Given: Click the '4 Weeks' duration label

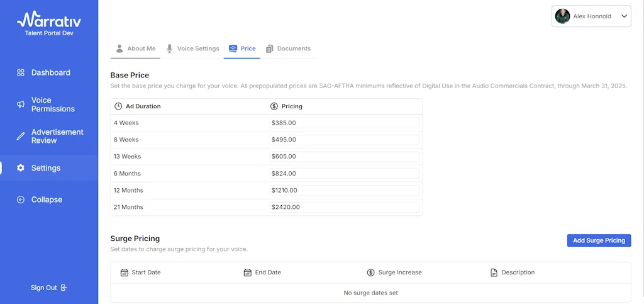Looking at the screenshot, I should [126, 123].
